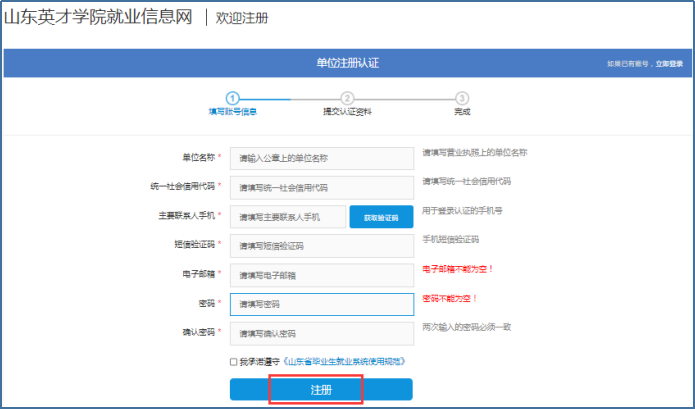Image resolution: width=695 pixels, height=409 pixels.
Task: Click into the 短信验证码 field
Action: pyautogui.click(x=321, y=245)
